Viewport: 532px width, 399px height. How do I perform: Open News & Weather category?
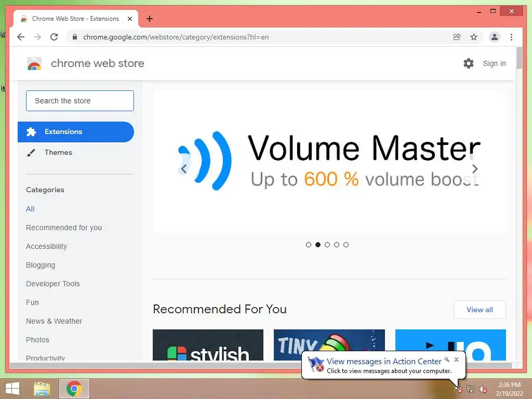[54, 321]
